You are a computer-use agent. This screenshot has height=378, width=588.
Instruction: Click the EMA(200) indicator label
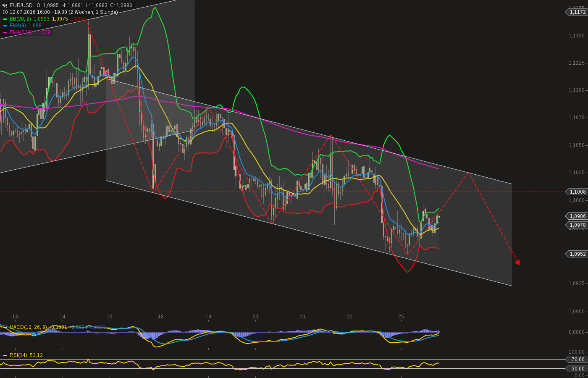click(21, 32)
